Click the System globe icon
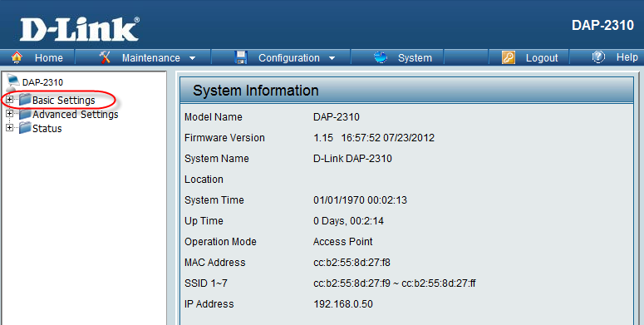Screen dimensions: 644x325 [381, 57]
